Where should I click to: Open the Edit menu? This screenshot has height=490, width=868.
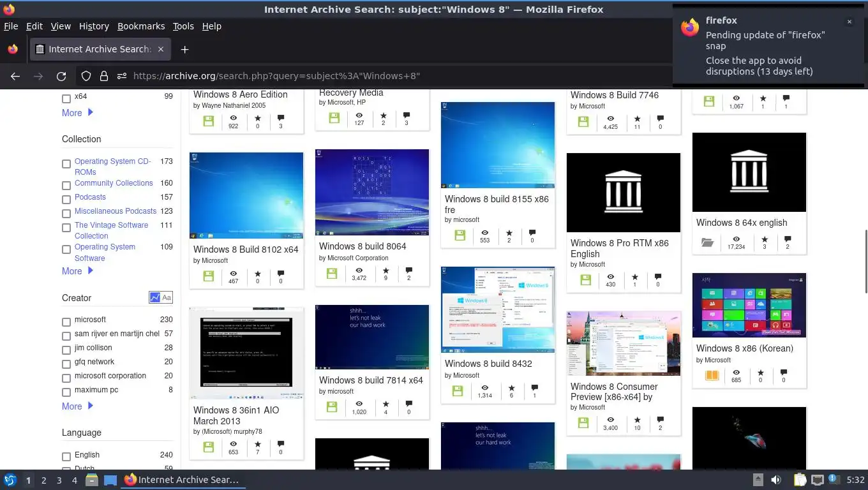tap(34, 26)
